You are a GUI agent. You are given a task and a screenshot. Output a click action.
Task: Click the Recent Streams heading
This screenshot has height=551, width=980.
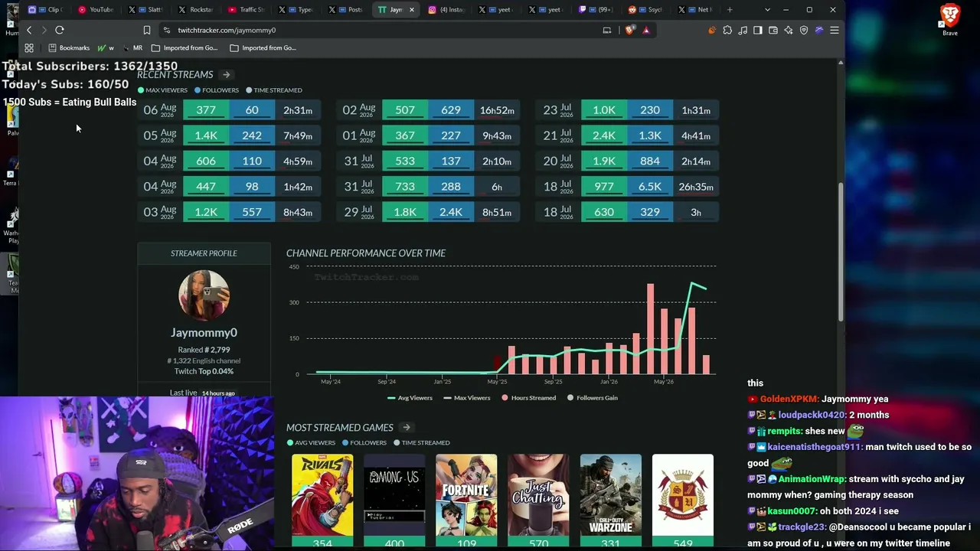click(175, 74)
